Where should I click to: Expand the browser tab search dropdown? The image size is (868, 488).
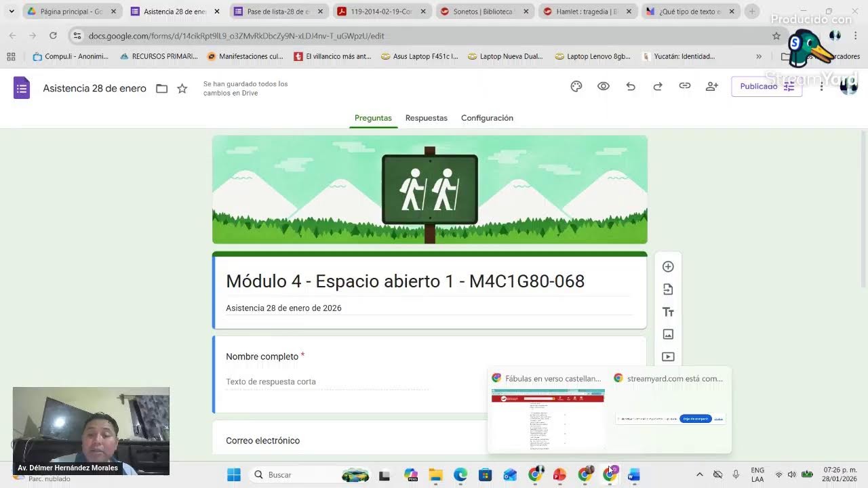[x=12, y=12]
